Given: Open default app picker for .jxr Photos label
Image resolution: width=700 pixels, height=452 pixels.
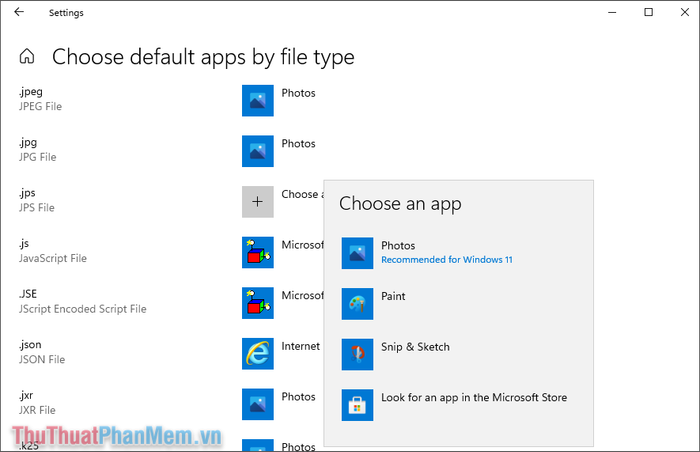Looking at the screenshot, I should [x=298, y=397].
